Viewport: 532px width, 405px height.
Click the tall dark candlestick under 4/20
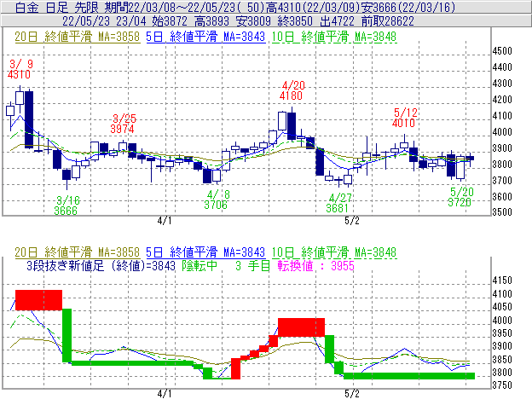point(292,126)
